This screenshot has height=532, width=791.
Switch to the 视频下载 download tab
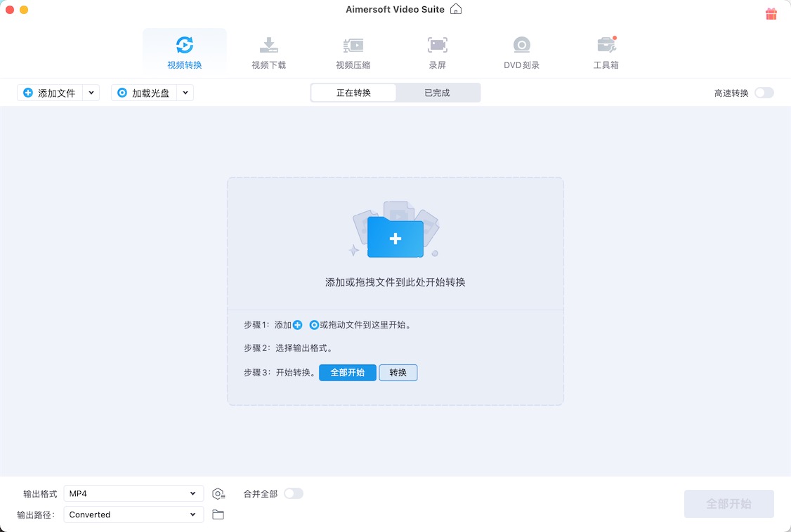tap(268, 52)
